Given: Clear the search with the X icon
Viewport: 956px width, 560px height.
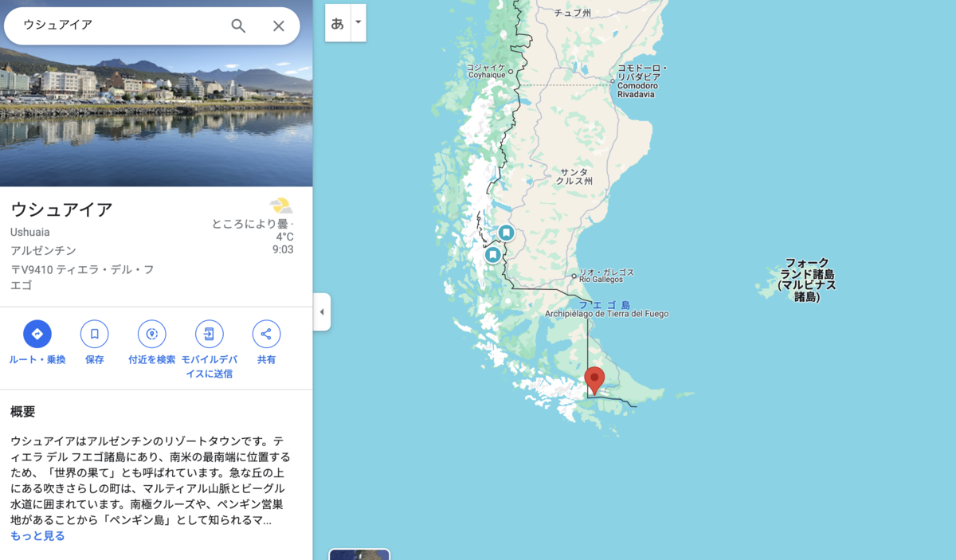Looking at the screenshot, I should [279, 25].
